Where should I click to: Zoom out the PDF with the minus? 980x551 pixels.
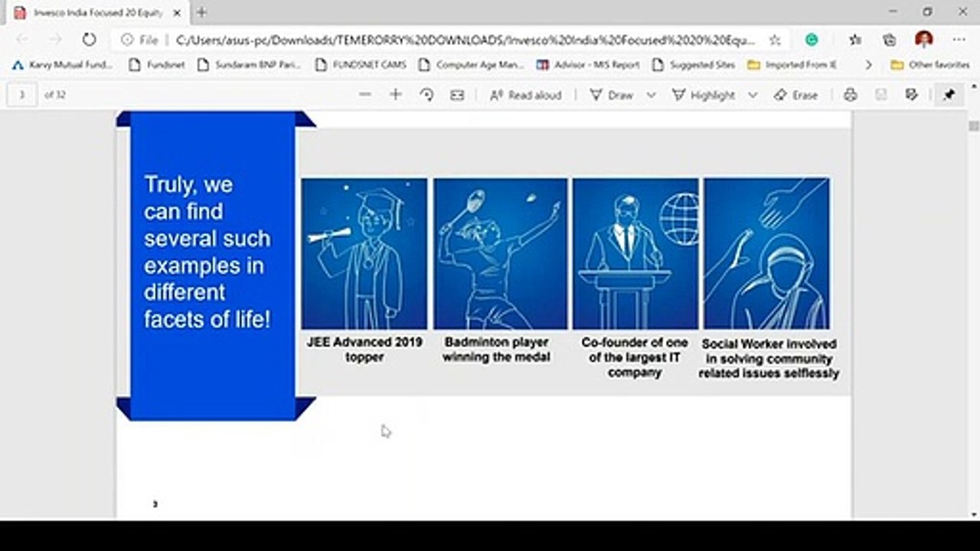point(364,95)
